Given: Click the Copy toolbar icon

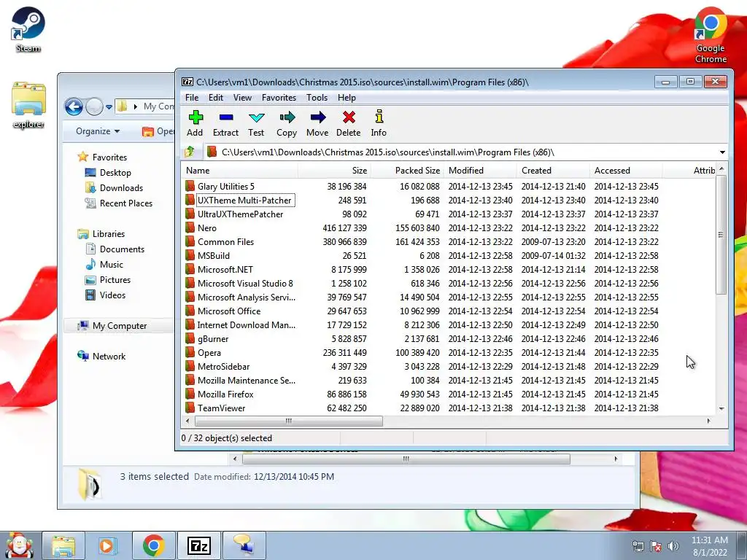Looking at the screenshot, I should 287,117.
